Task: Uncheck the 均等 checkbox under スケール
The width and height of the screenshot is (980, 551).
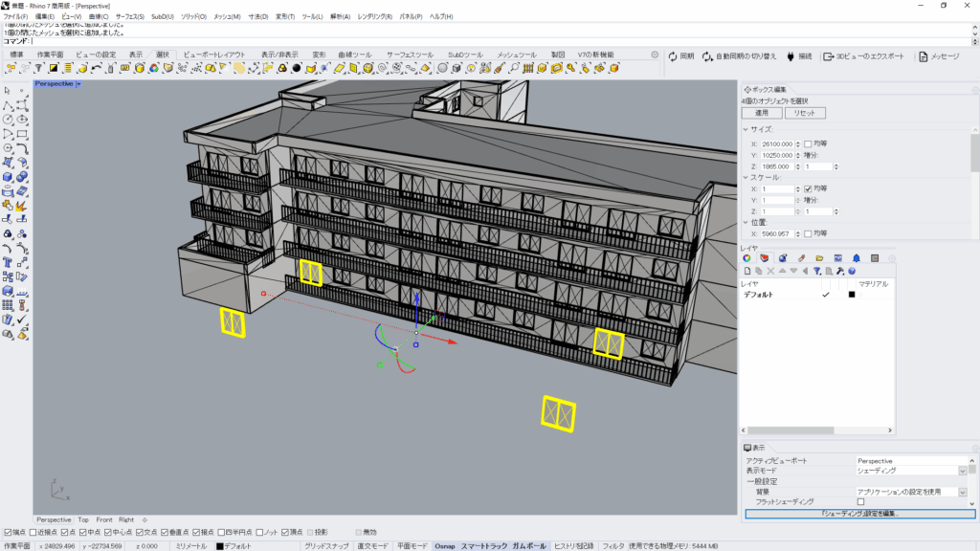Action: (808, 188)
